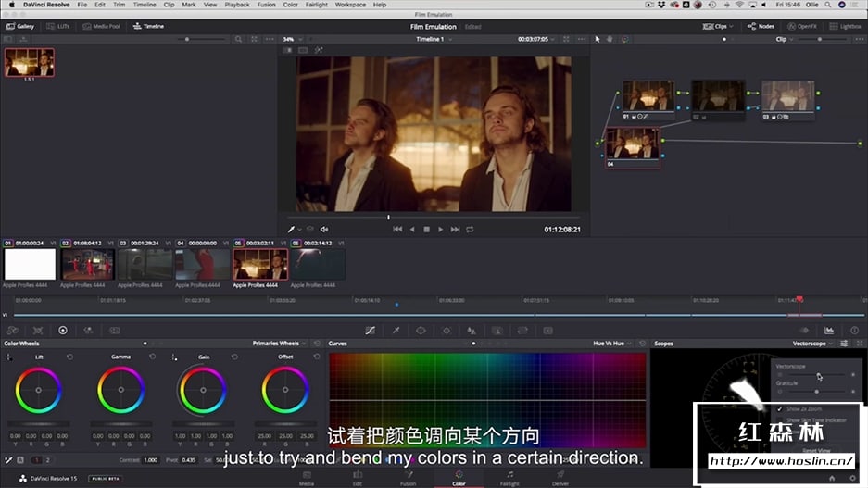Select clip 05 thumbnail in timeline
The height and width of the screenshot is (488, 868).
[x=260, y=264]
